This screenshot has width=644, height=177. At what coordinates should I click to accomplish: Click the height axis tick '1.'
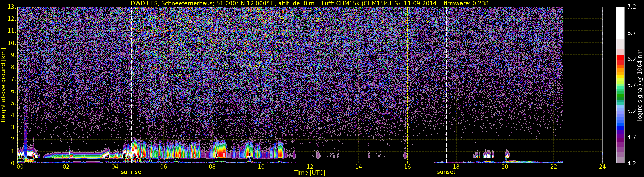click(x=13, y=151)
